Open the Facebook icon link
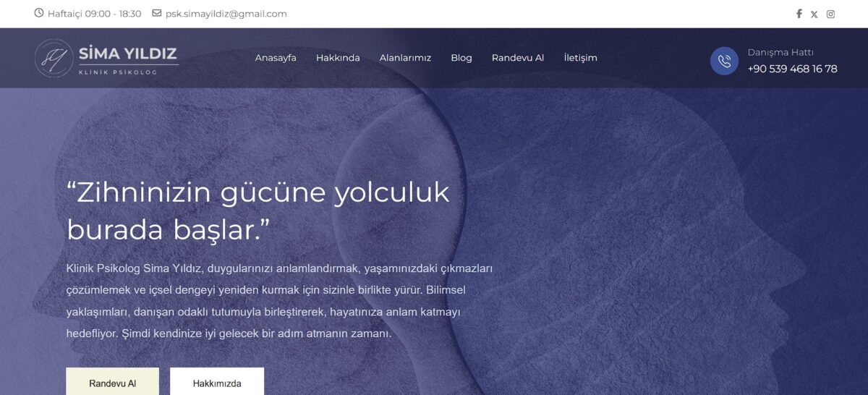 [x=799, y=14]
